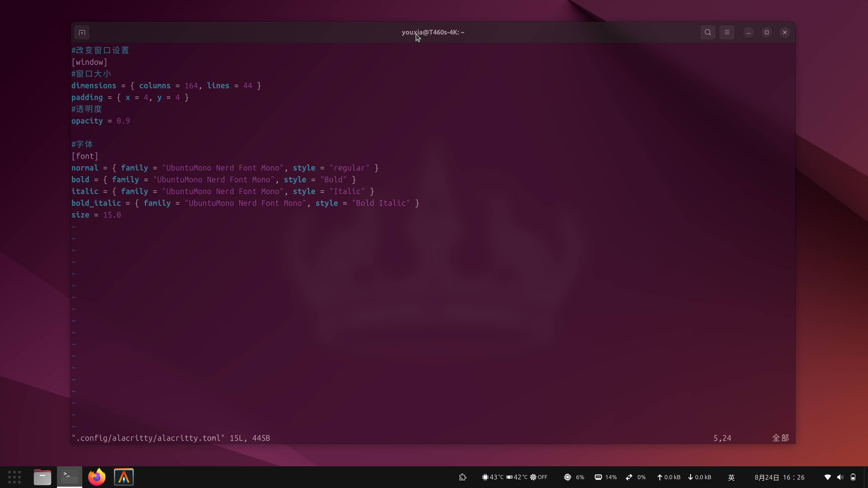Click the size value 15.0
Viewport: 868px width, 488px height.
tap(112, 215)
